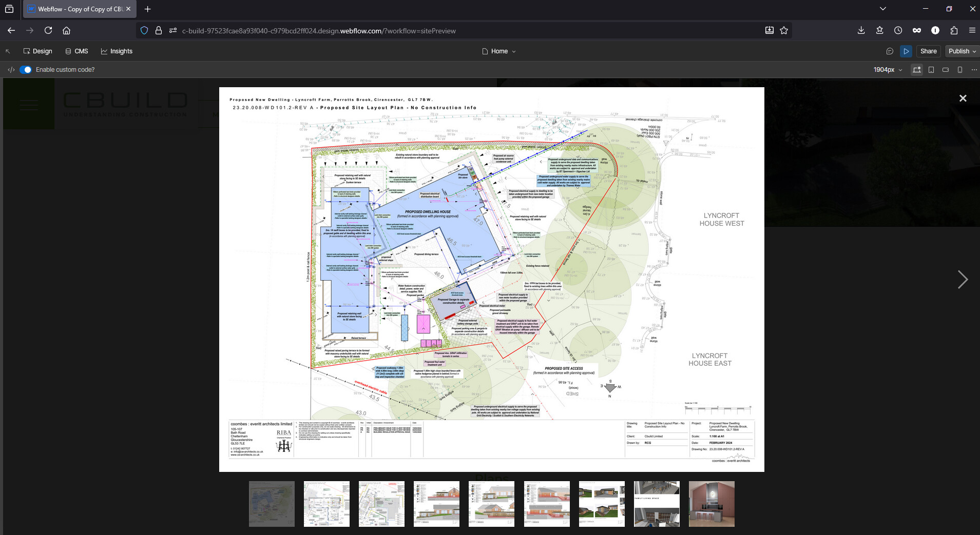Open the Firefox application menu

tap(972, 30)
